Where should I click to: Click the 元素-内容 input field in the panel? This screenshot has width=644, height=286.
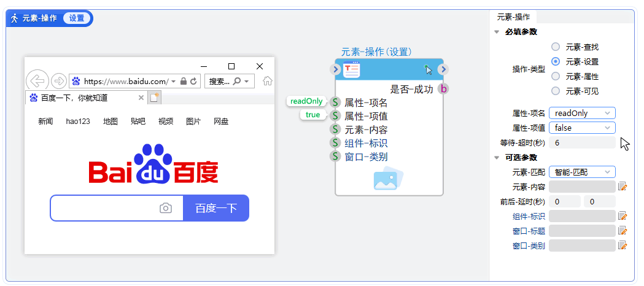click(x=582, y=187)
